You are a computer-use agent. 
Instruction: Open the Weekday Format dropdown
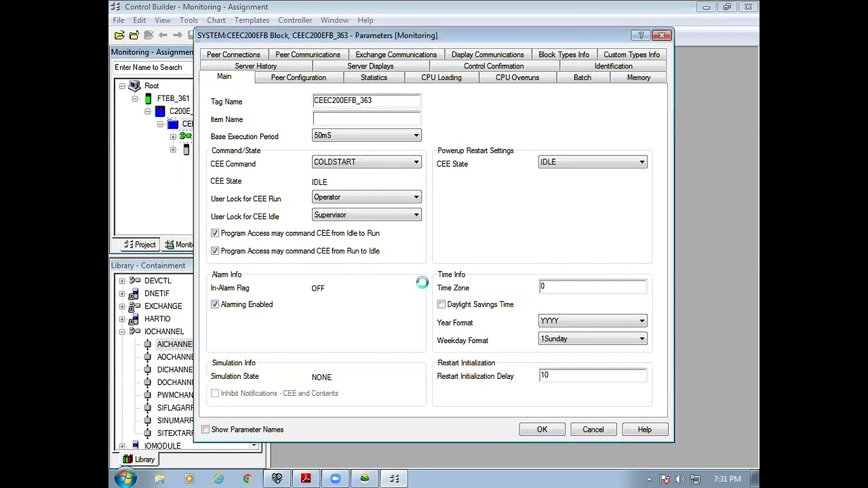click(593, 339)
